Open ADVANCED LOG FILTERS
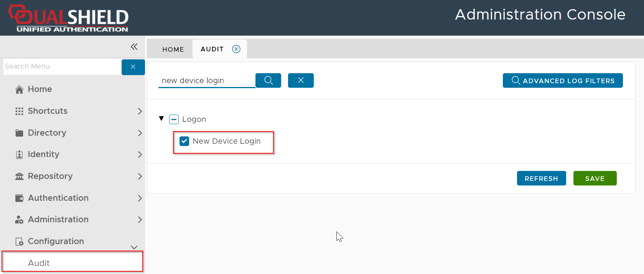 (x=563, y=80)
